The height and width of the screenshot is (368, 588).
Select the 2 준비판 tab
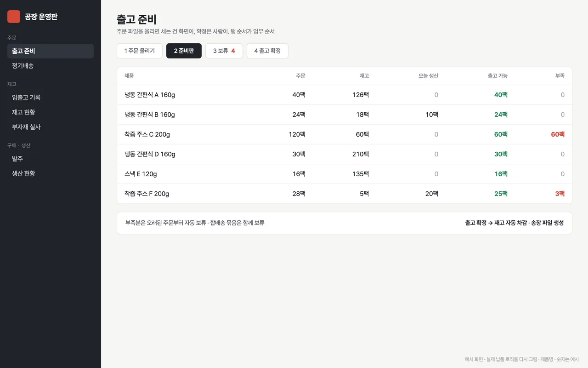pos(184,51)
